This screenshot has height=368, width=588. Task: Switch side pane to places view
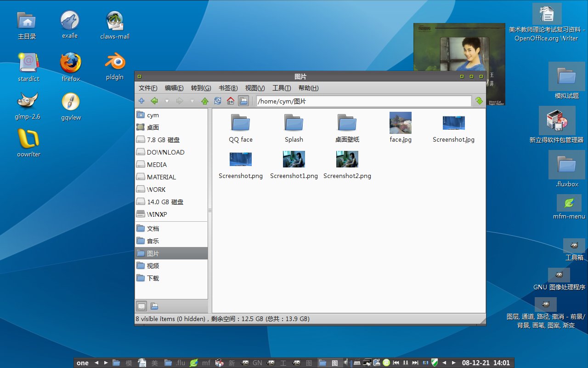pos(142,306)
